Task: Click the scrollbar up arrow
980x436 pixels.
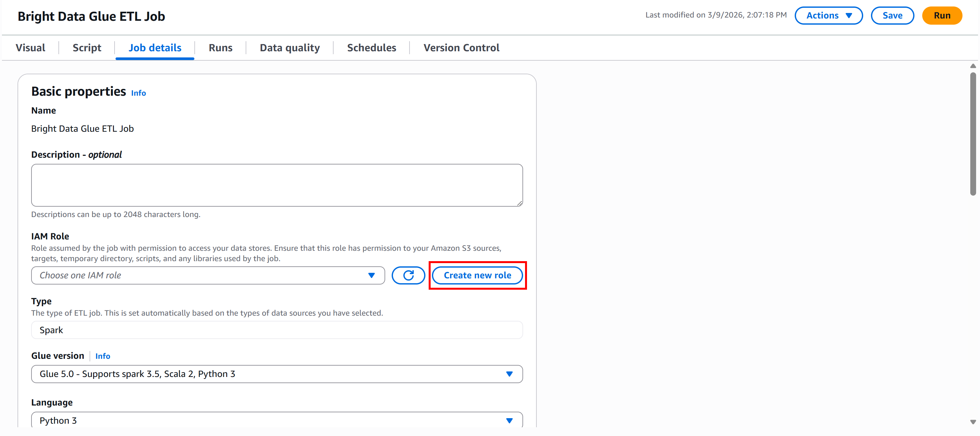Action: pyautogui.click(x=973, y=66)
